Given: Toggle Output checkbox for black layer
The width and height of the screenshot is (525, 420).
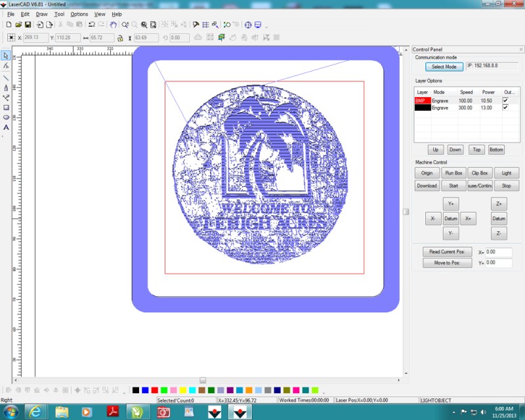Looking at the screenshot, I should tap(505, 107).
